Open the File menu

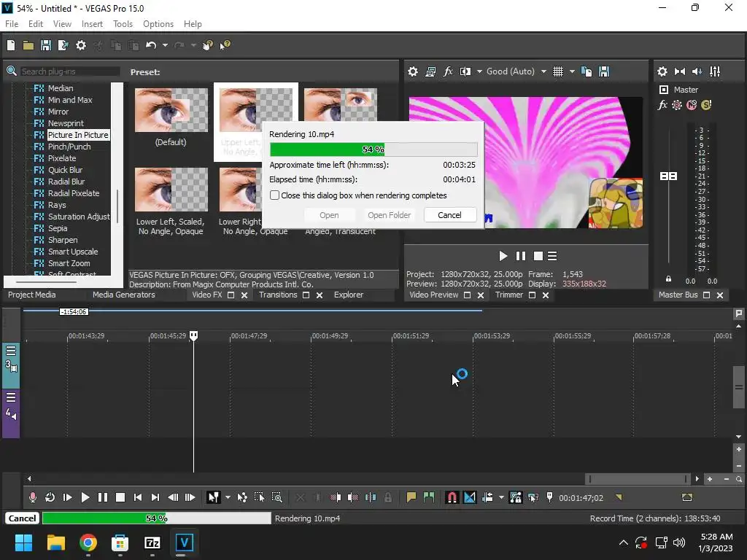(x=12, y=24)
